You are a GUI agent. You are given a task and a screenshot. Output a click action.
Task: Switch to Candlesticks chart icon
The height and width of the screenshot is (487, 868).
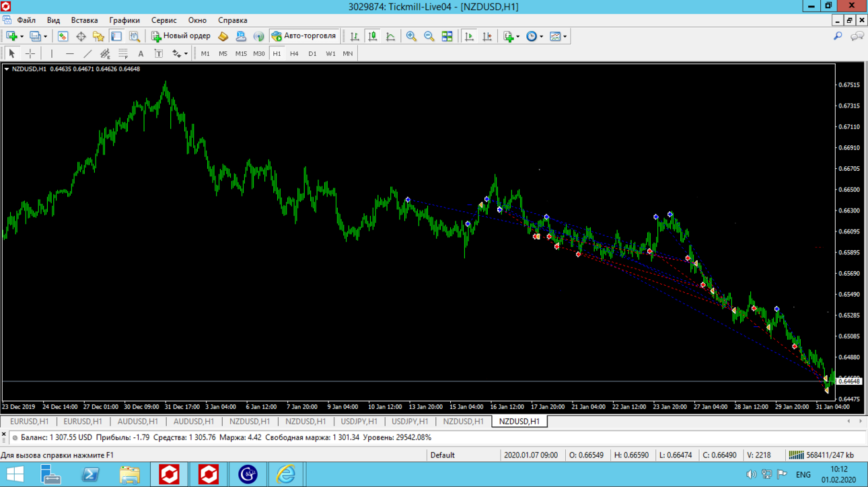pyautogui.click(x=372, y=36)
